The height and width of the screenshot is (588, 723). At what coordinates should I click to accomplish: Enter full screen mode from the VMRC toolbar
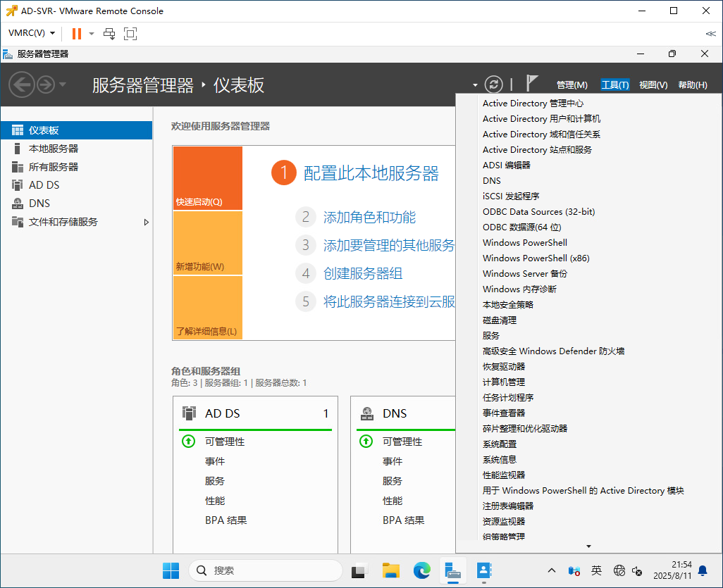click(x=130, y=33)
